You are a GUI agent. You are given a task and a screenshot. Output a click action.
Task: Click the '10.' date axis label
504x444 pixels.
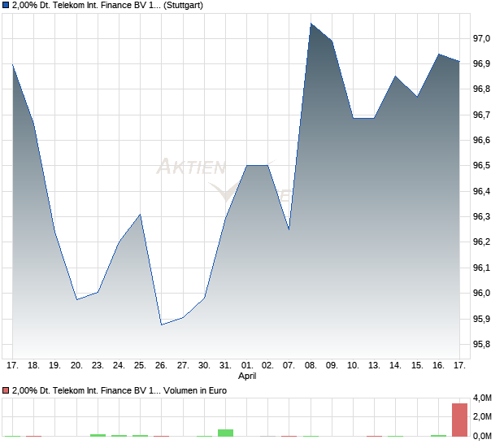click(x=353, y=366)
